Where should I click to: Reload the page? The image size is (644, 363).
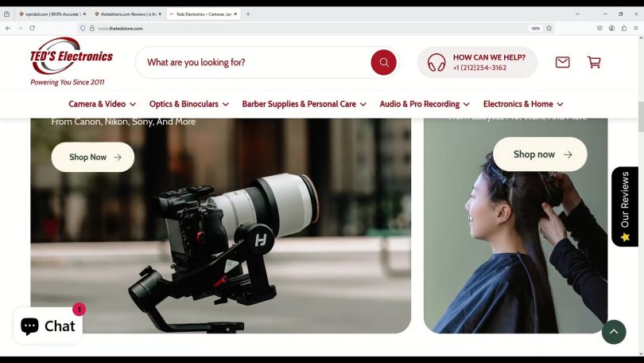32,29
